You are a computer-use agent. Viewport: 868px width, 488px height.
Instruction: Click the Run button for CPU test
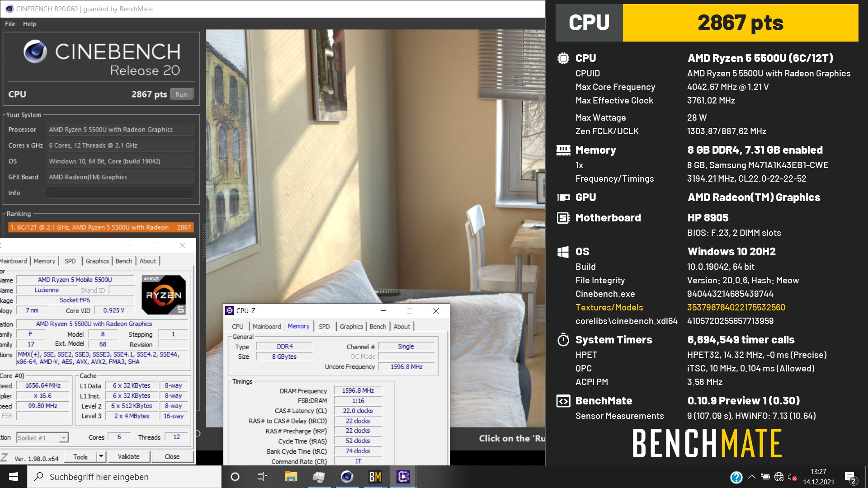pyautogui.click(x=181, y=94)
